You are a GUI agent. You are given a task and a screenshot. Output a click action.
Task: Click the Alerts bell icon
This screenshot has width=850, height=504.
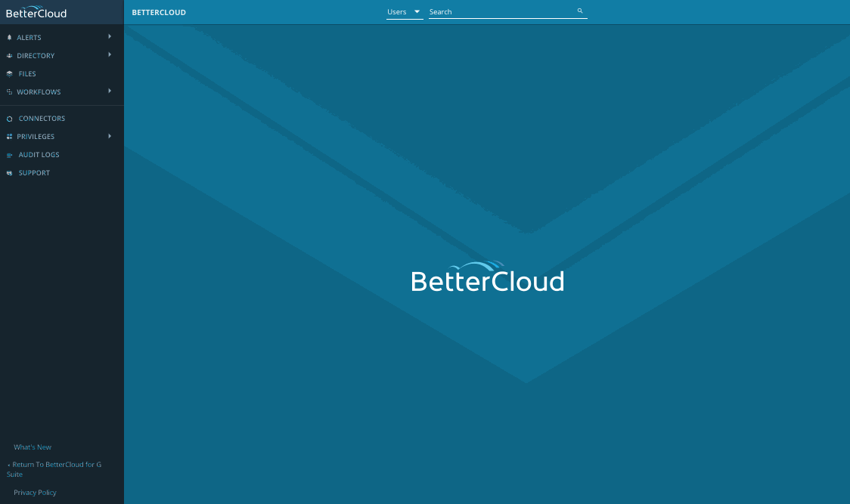click(9, 37)
